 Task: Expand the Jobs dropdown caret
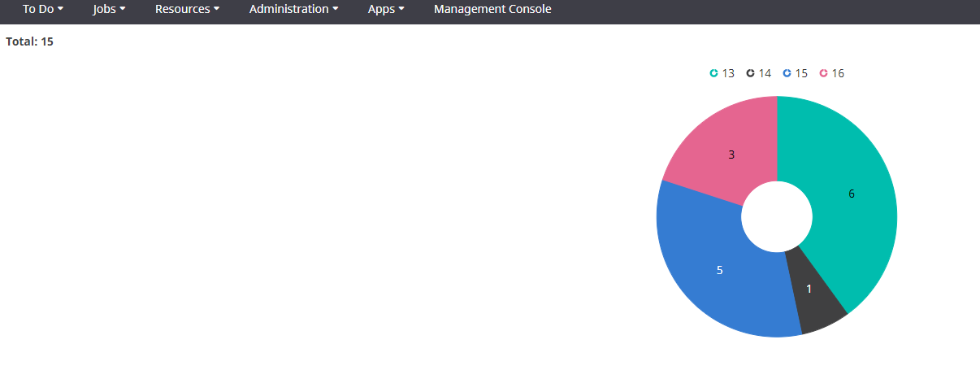(x=123, y=10)
